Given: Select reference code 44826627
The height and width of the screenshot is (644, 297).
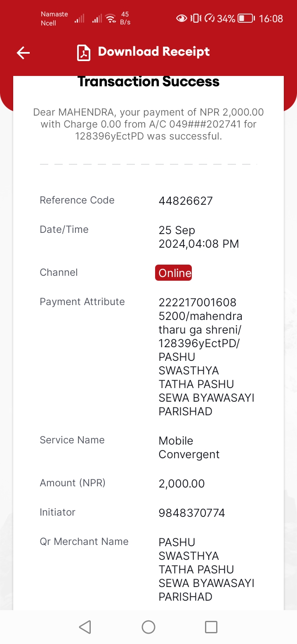Looking at the screenshot, I should point(186,201).
